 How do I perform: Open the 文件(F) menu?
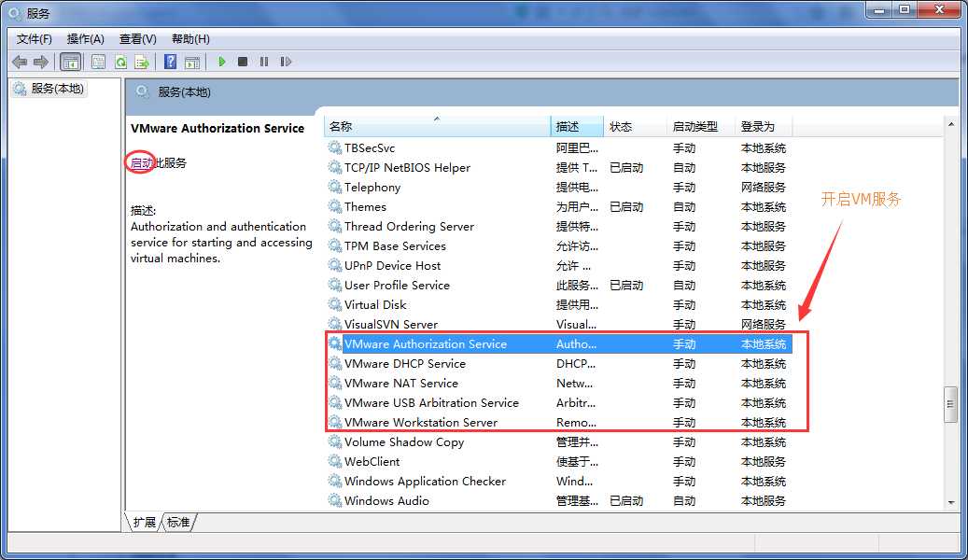[34, 39]
